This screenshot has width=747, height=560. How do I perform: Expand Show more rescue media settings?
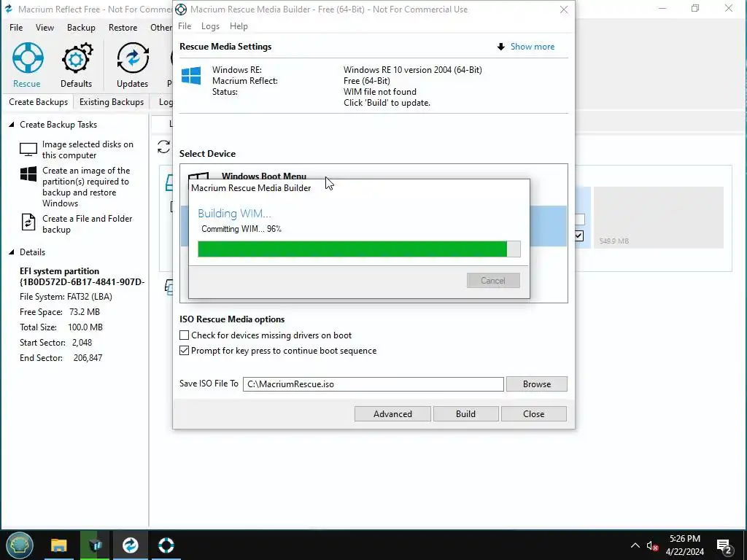click(x=532, y=47)
